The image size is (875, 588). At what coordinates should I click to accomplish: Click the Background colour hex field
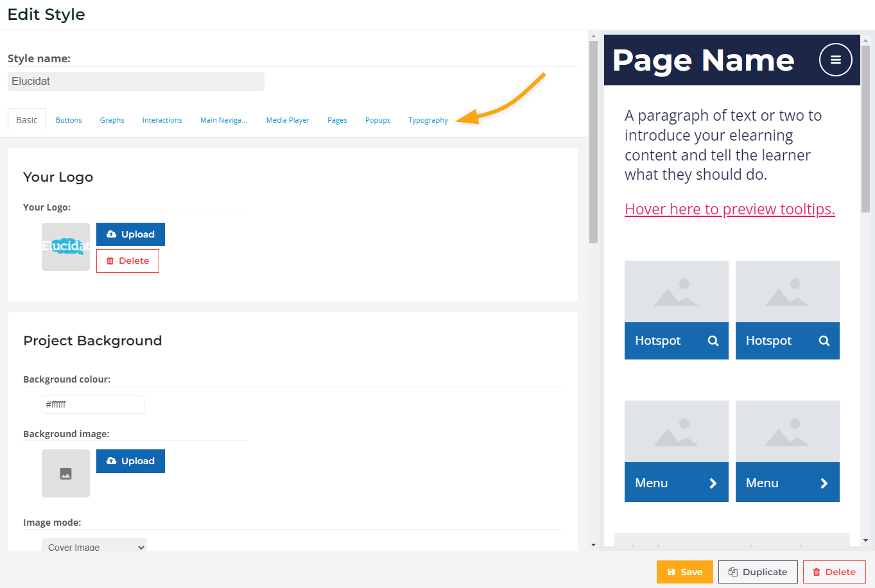click(x=93, y=404)
